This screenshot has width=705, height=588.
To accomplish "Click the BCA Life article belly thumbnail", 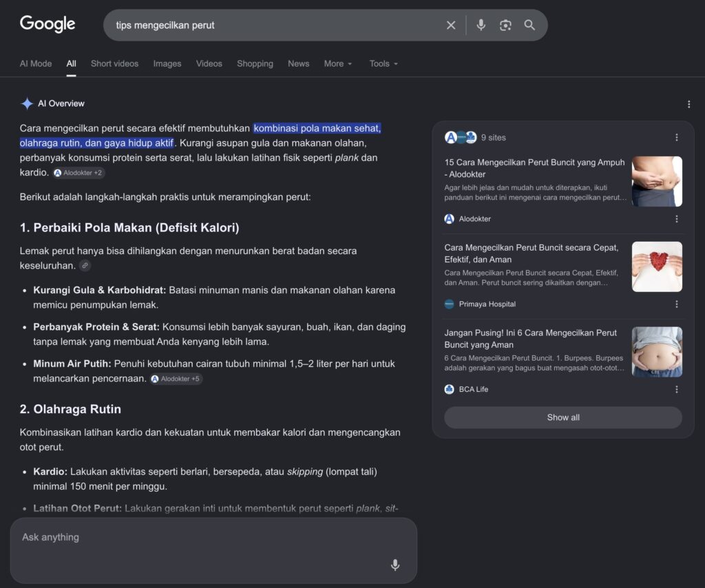I will coord(657,352).
